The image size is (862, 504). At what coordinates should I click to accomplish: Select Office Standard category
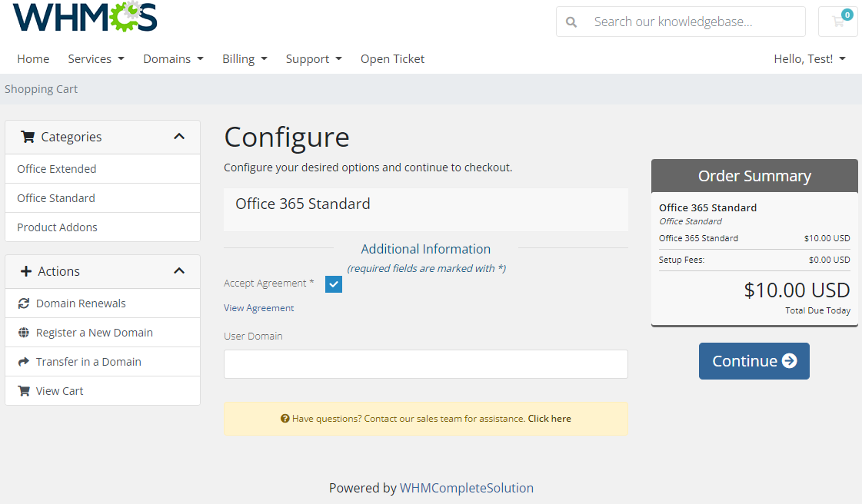102,197
